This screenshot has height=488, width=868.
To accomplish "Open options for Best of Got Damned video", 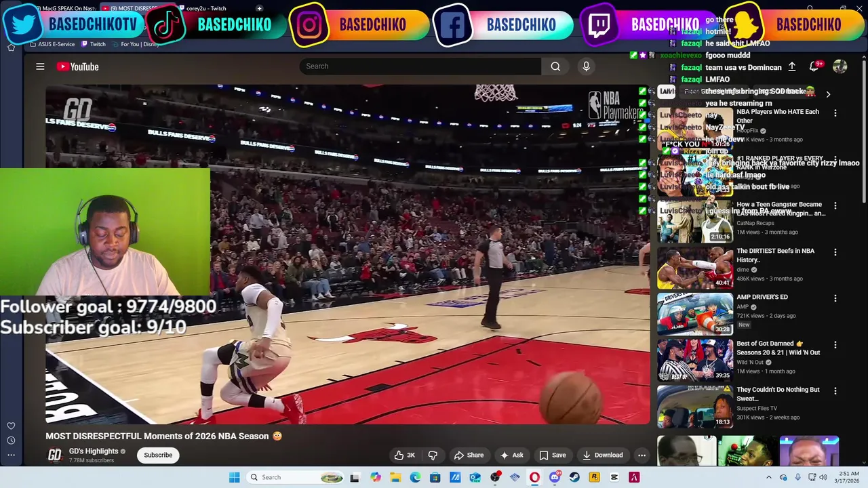I will pos(835,345).
